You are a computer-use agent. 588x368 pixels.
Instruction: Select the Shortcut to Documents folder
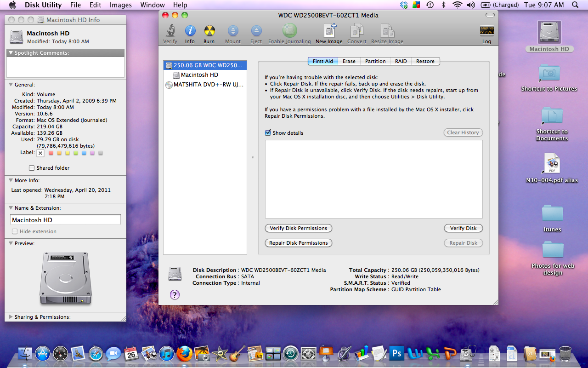[x=552, y=116]
